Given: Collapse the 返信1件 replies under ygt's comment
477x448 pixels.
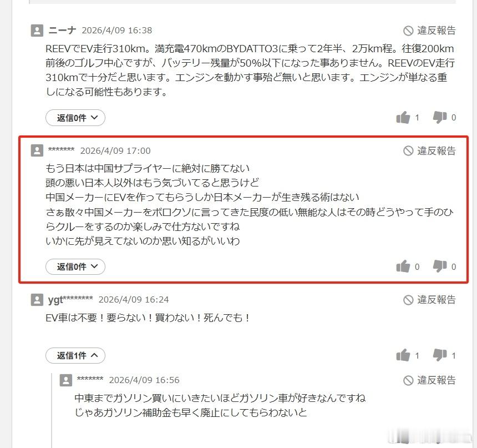Looking at the screenshot, I should point(75,355).
